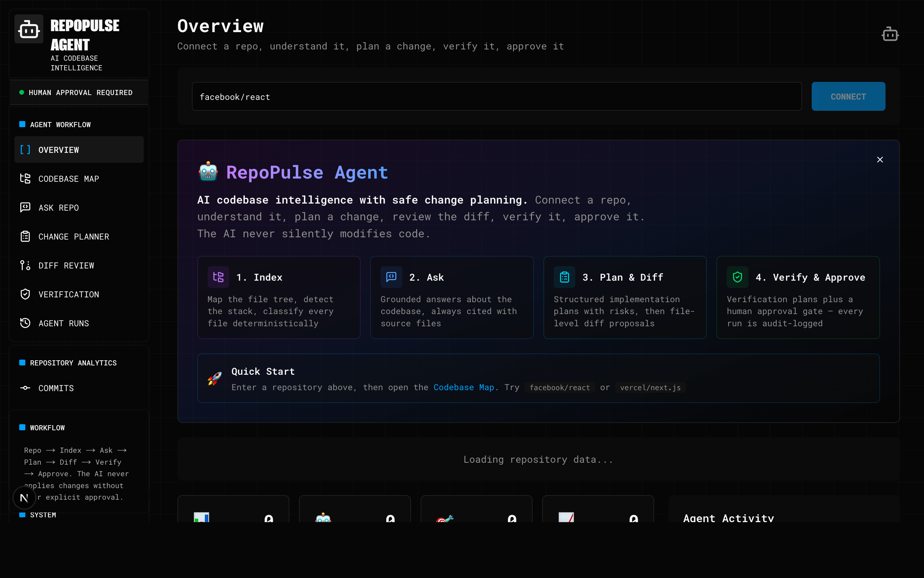Open the Codebase Map page
This screenshot has width=924, height=578.
click(x=79, y=179)
